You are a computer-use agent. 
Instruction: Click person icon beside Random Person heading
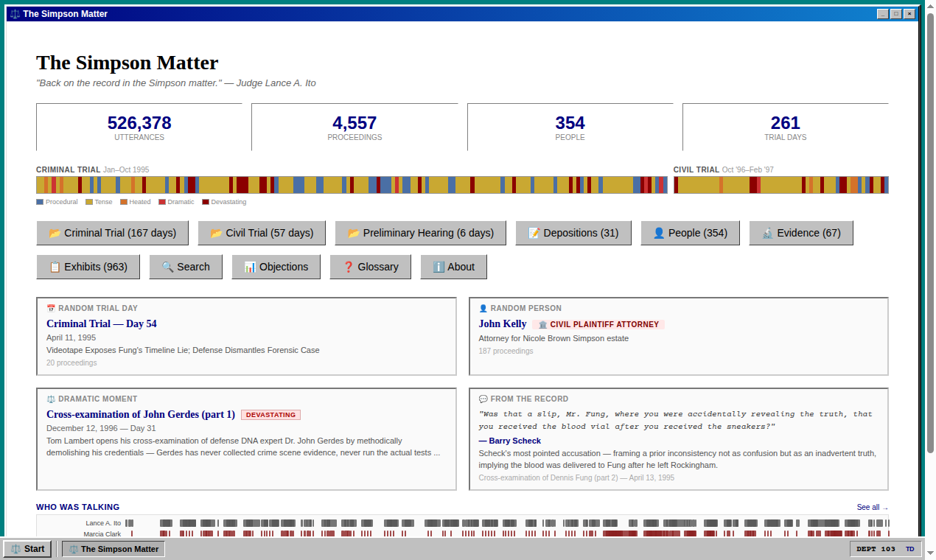click(x=483, y=309)
